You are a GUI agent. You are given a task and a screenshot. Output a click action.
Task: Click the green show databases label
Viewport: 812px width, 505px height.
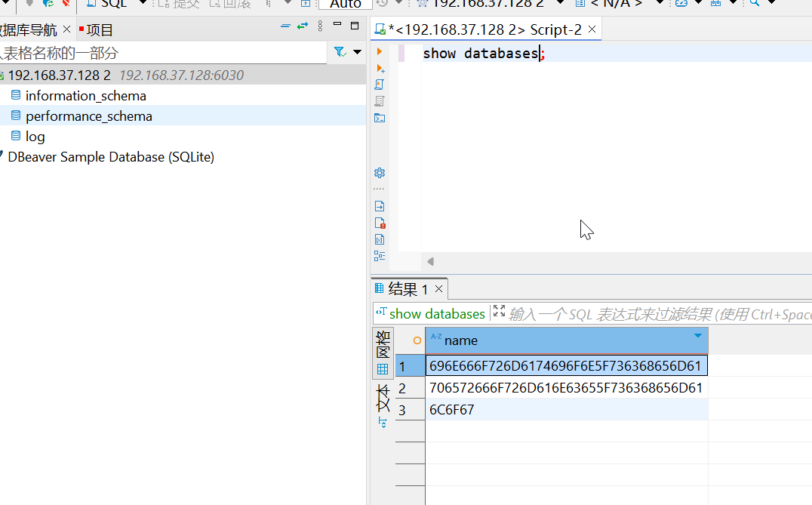pyautogui.click(x=436, y=313)
